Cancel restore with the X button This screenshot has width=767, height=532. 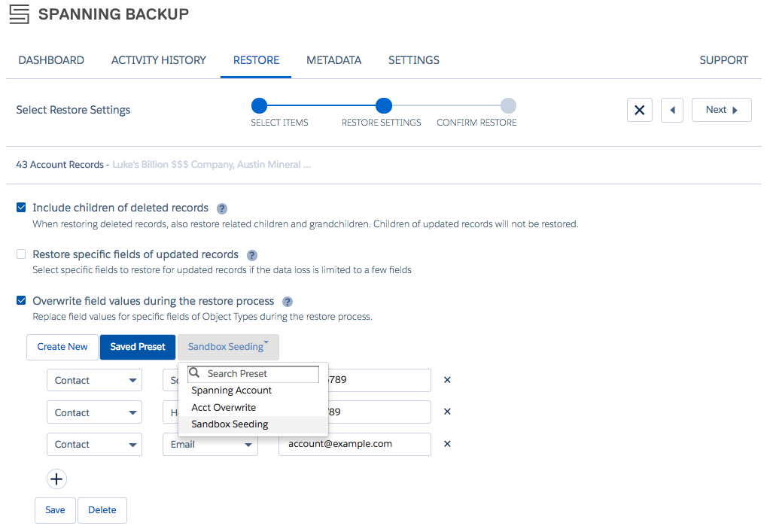639,110
